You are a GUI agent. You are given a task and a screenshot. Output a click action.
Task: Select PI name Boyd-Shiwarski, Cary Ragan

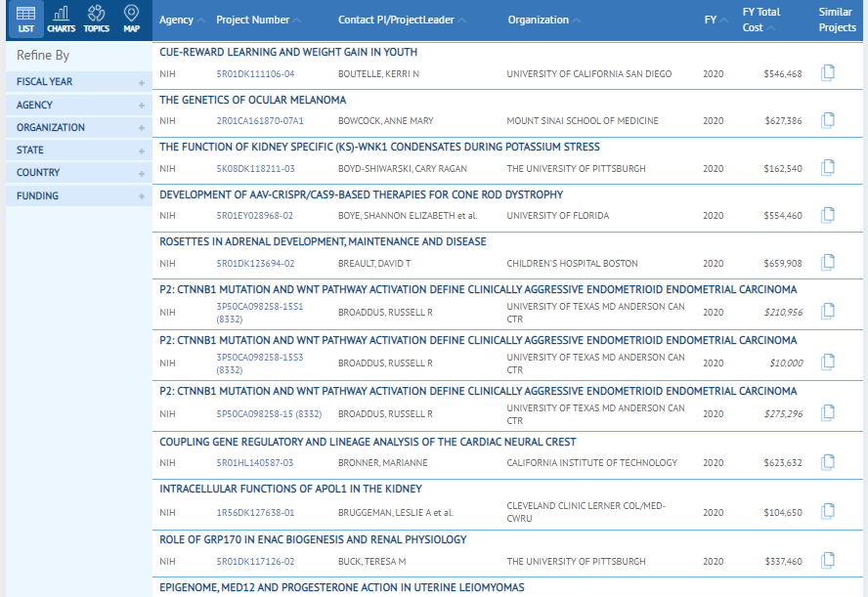coord(403,169)
